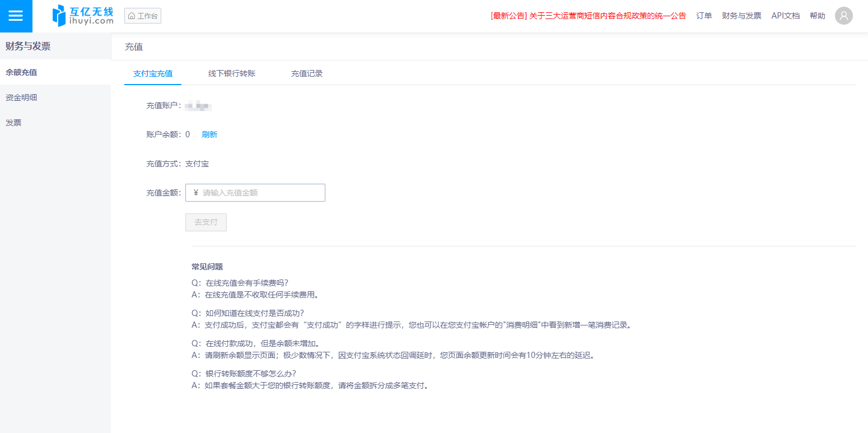Screen dimensions: 868x433
Task: Open the 工作台 workbench home button
Action: tap(143, 16)
